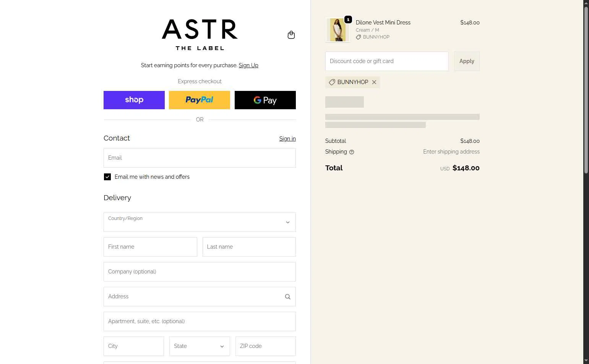Click the BUNNYHOP discount tag chip

tap(352, 82)
